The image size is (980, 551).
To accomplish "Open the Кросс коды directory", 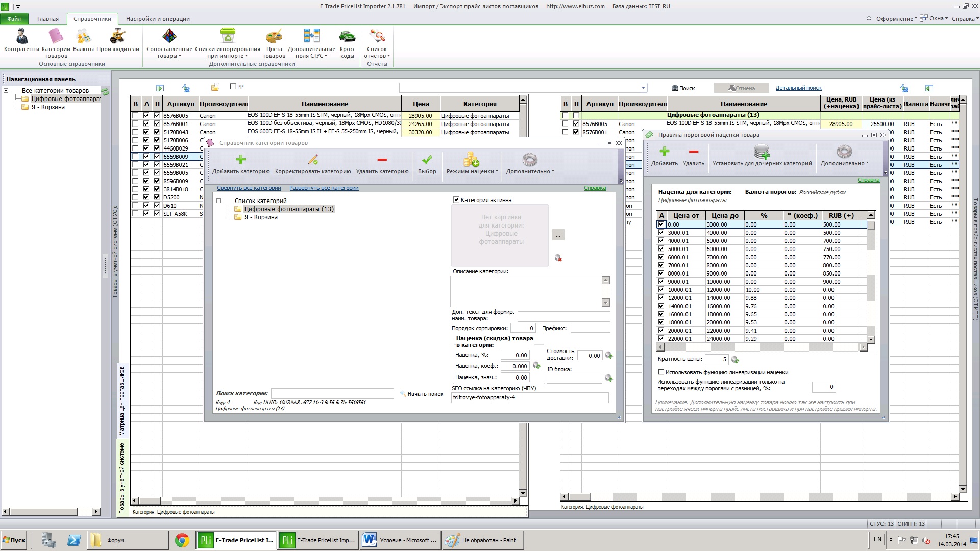I will tap(348, 43).
